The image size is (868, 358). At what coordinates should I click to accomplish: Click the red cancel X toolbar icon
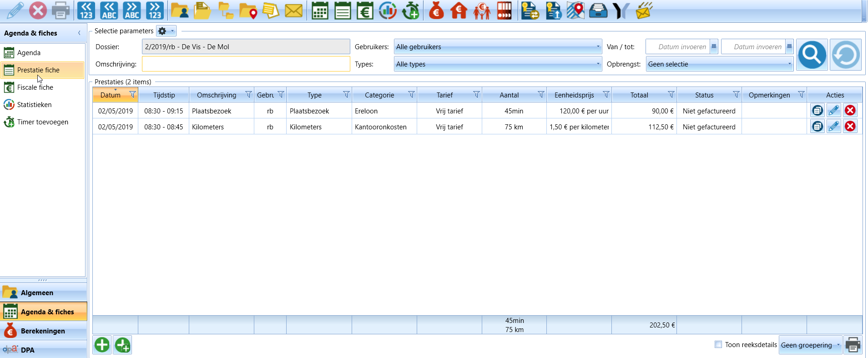pos(38,10)
